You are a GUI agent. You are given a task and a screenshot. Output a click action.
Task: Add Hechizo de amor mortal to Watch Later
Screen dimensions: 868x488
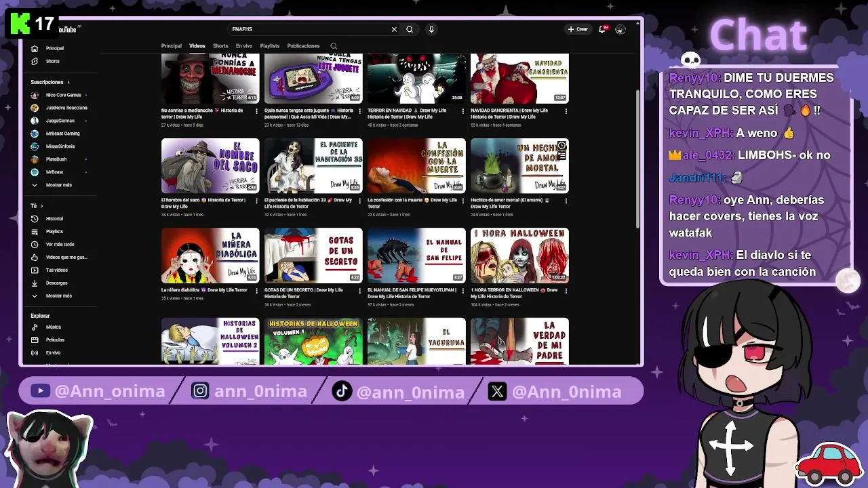(x=561, y=146)
